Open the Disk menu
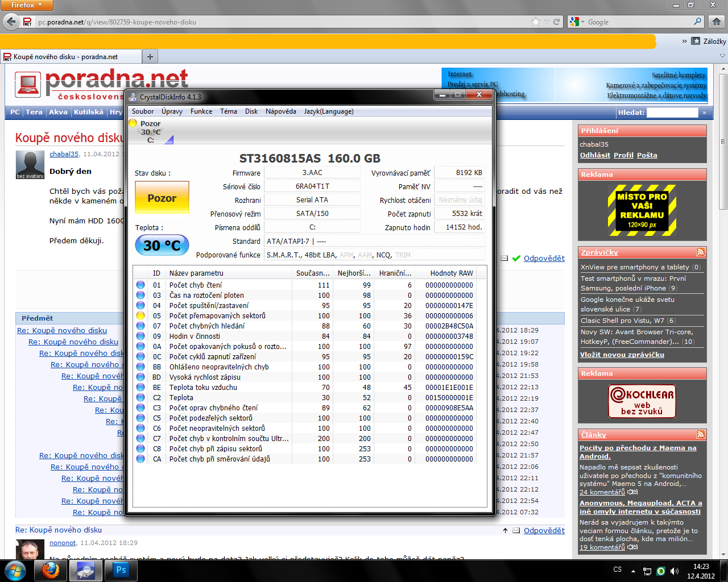The width and height of the screenshot is (728, 582). [x=251, y=111]
